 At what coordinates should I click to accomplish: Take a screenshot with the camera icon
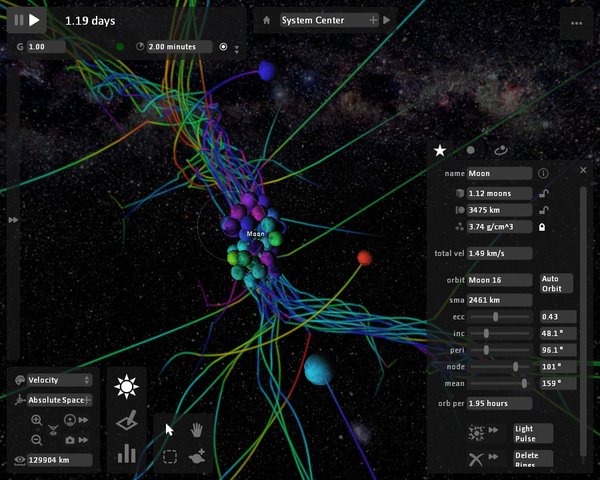[x=70, y=440]
